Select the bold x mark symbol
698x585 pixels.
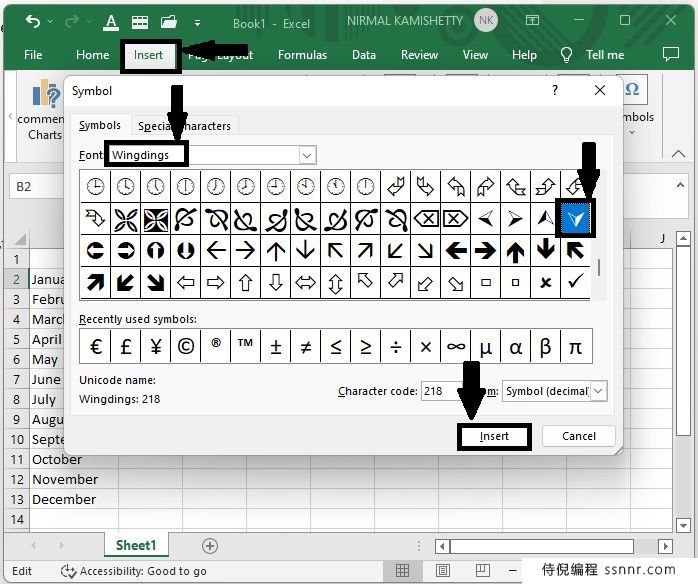click(545, 282)
